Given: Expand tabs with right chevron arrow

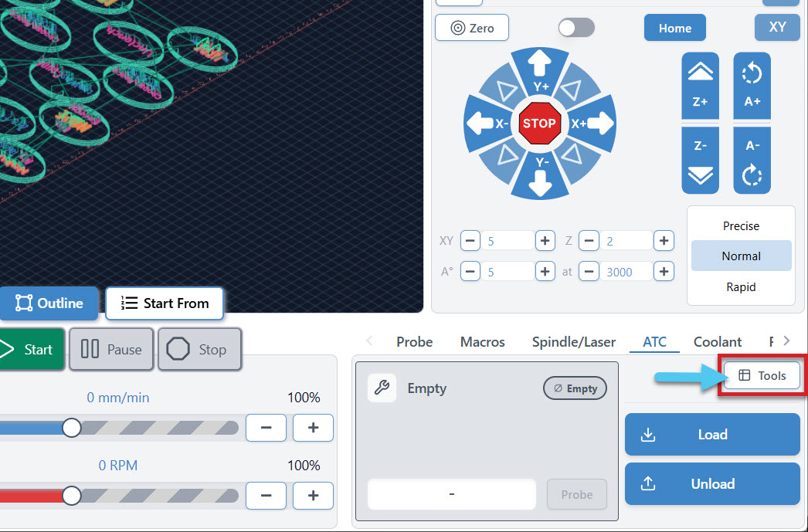Looking at the screenshot, I should pyautogui.click(x=786, y=341).
